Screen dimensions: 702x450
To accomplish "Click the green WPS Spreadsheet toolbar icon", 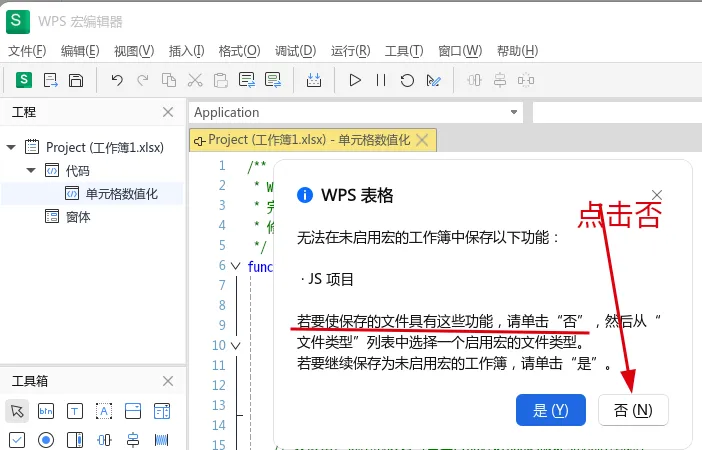I will pyautogui.click(x=24, y=80).
